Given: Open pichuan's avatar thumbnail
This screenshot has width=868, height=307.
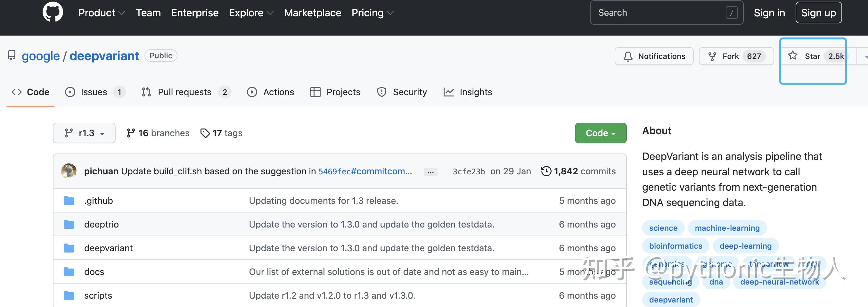Looking at the screenshot, I should pyautogui.click(x=69, y=171).
